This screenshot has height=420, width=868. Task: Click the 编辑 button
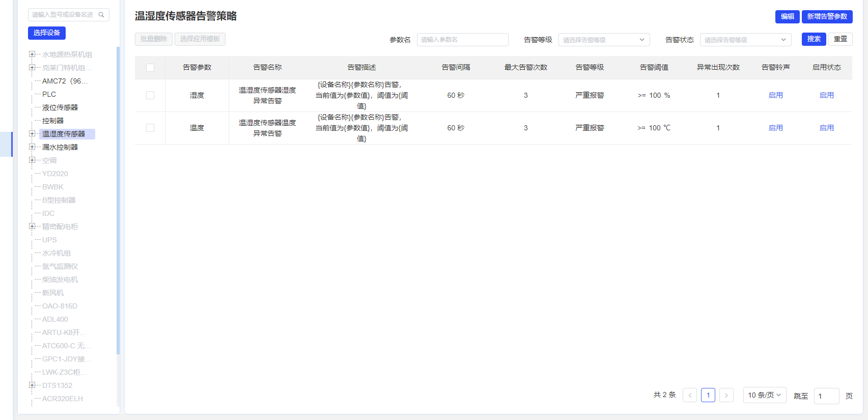click(788, 16)
